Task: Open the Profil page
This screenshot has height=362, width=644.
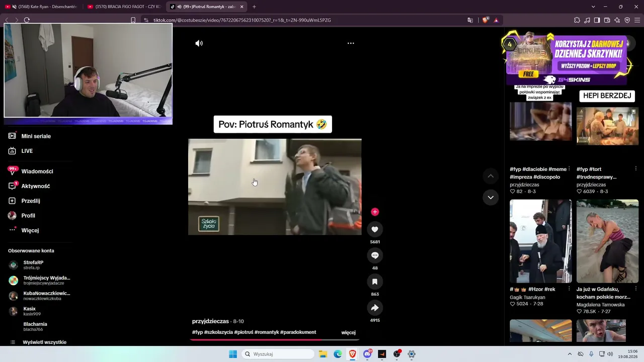Action: (22, 216)
